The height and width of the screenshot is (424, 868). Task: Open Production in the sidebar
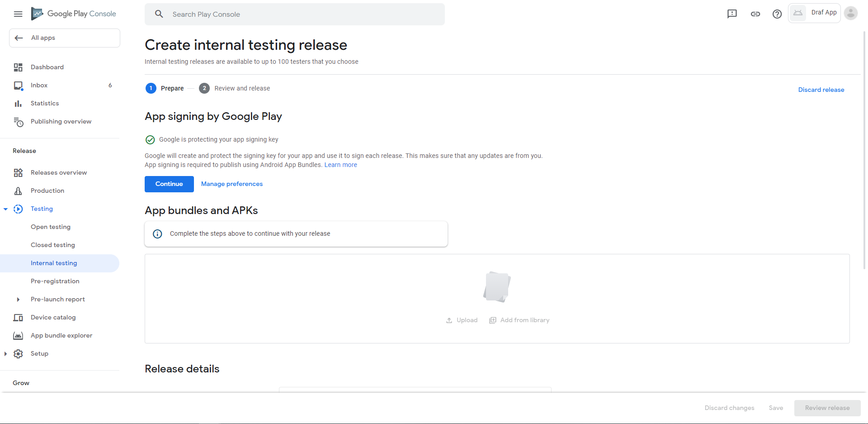tap(47, 191)
